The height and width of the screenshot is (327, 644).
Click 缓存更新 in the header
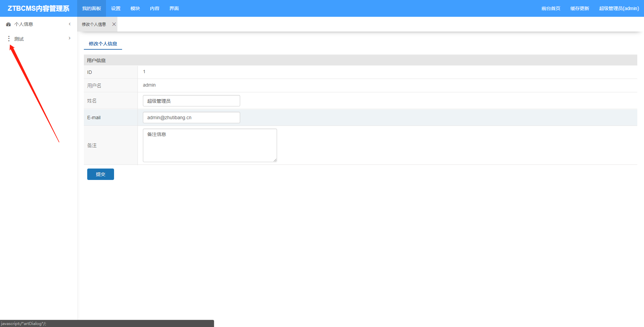click(x=580, y=8)
